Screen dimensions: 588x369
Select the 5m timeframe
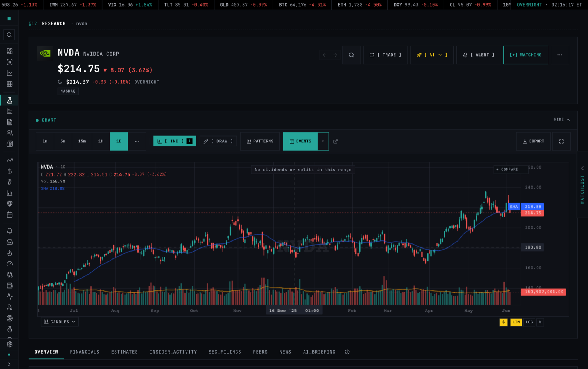(63, 141)
